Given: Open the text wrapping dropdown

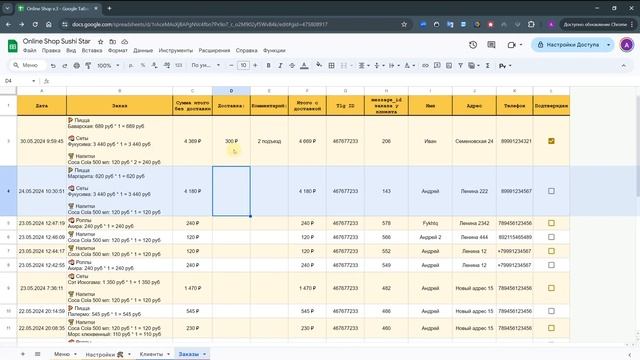Looking at the screenshot, I should [x=394, y=65].
